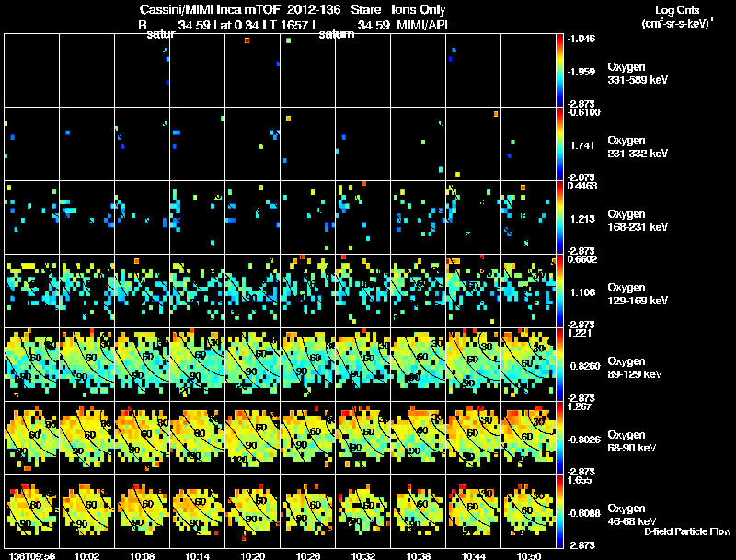The height and width of the screenshot is (560, 736).
Task: Select the 10:20 time label on the axis
Action: (x=252, y=555)
